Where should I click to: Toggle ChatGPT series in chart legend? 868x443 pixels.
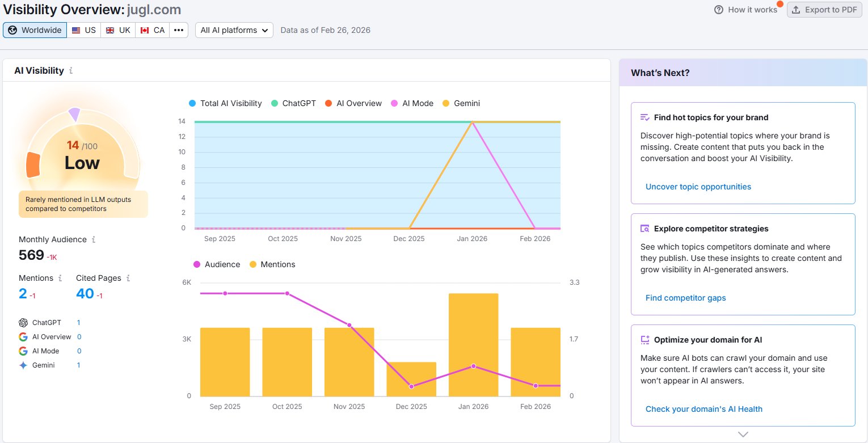point(293,103)
